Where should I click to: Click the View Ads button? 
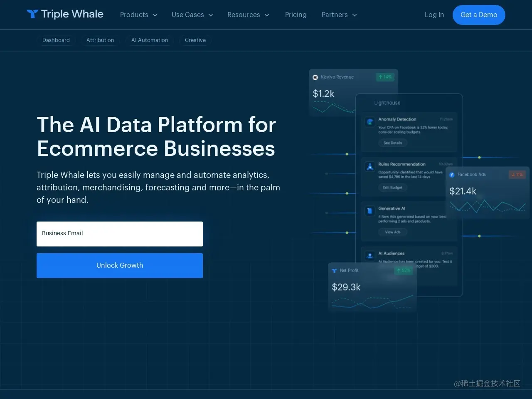pyautogui.click(x=393, y=232)
